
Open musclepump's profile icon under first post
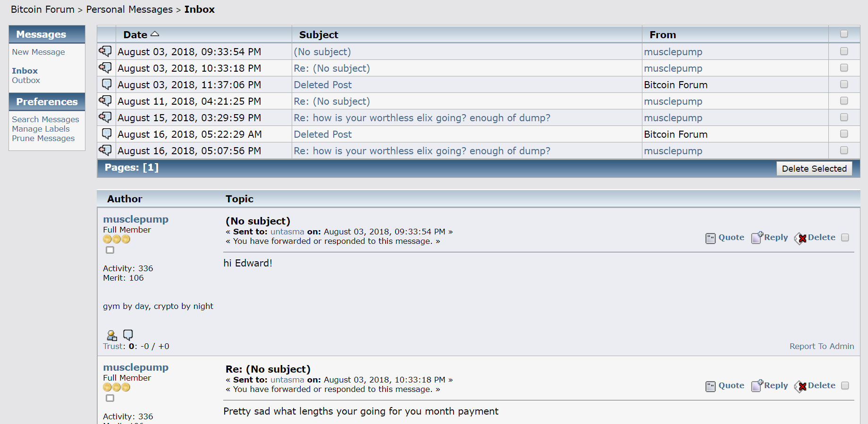(x=112, y=335)
